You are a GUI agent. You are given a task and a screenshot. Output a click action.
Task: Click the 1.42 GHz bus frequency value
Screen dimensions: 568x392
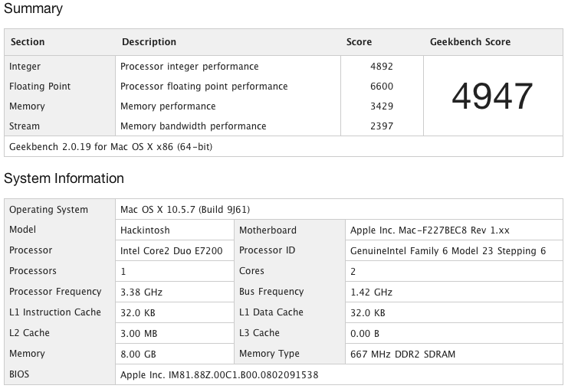pyautogui.click(x=371, y=292)
